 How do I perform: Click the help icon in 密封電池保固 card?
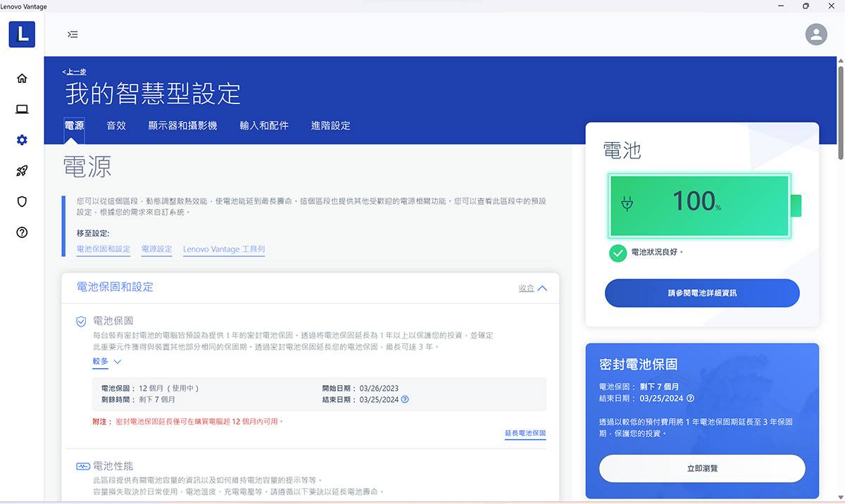[690, 398]
